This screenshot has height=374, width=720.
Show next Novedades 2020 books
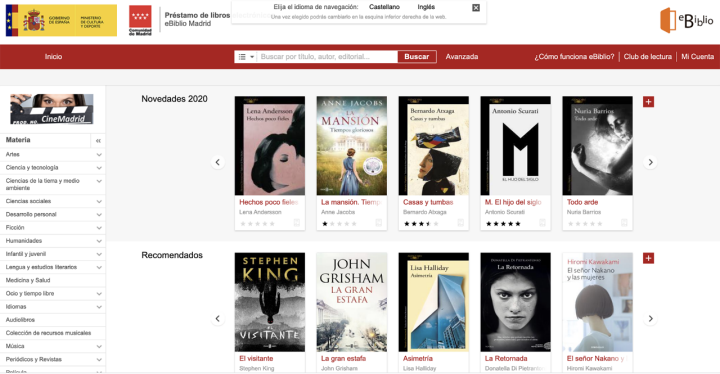[650, 162]
